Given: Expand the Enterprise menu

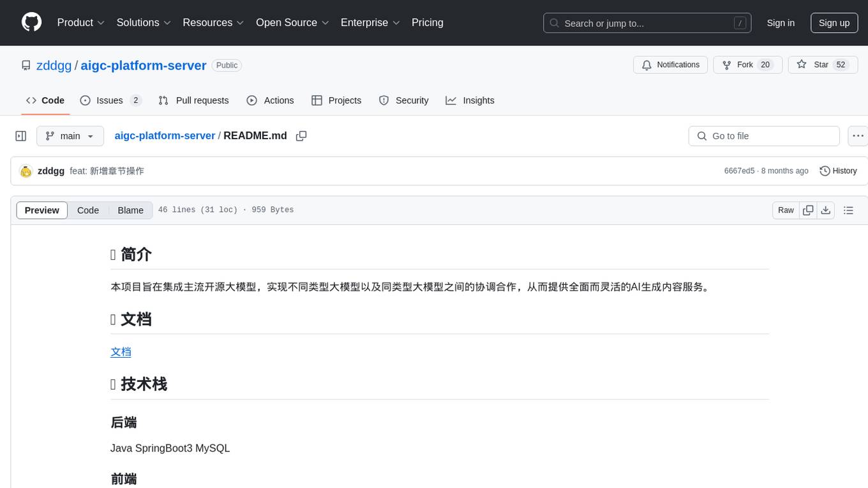Looking at the screenshot, I should coord(370,22).
